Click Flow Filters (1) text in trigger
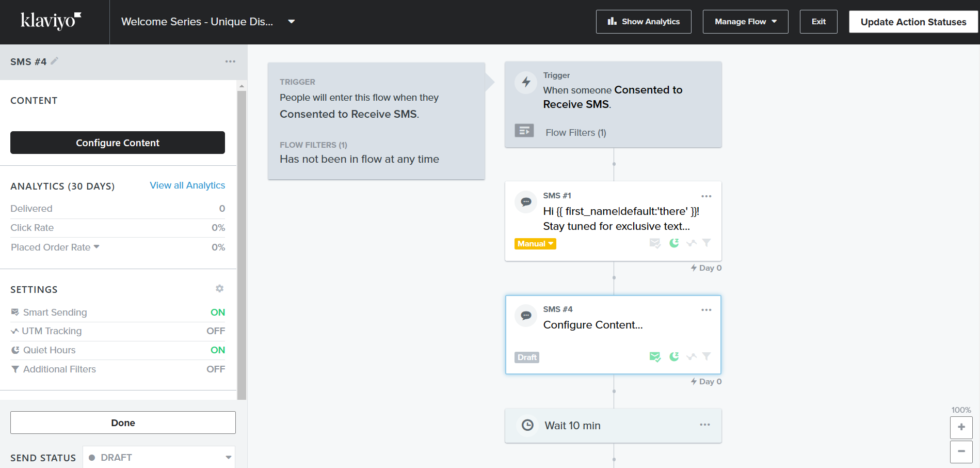This screenshot has width=980, height=468. tap(576, 133)
